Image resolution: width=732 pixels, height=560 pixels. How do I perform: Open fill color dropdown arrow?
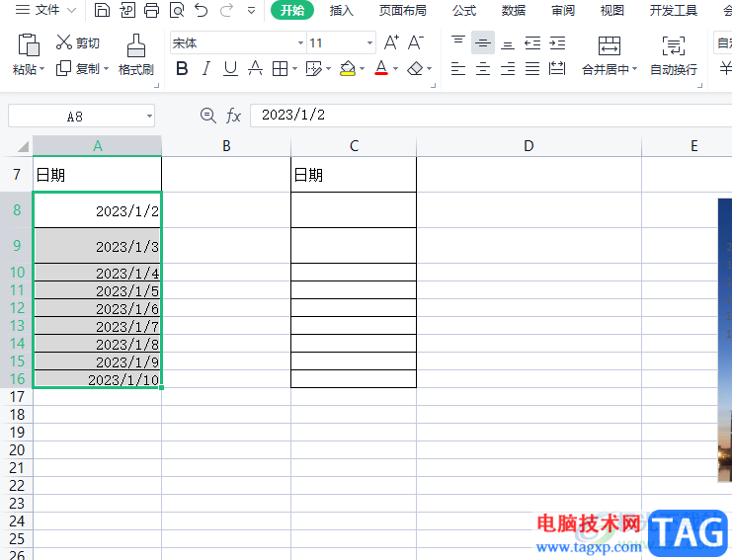pyautogui.click(x=362, y=69)
